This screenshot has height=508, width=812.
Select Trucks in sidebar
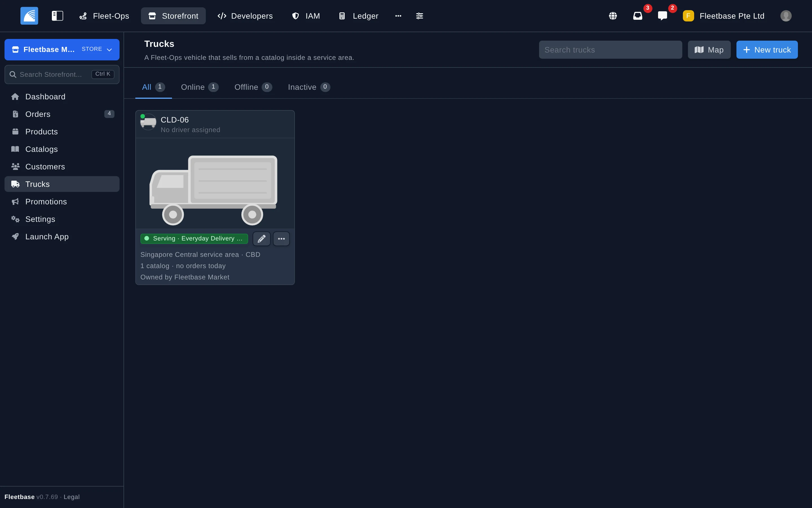(62, 184)
